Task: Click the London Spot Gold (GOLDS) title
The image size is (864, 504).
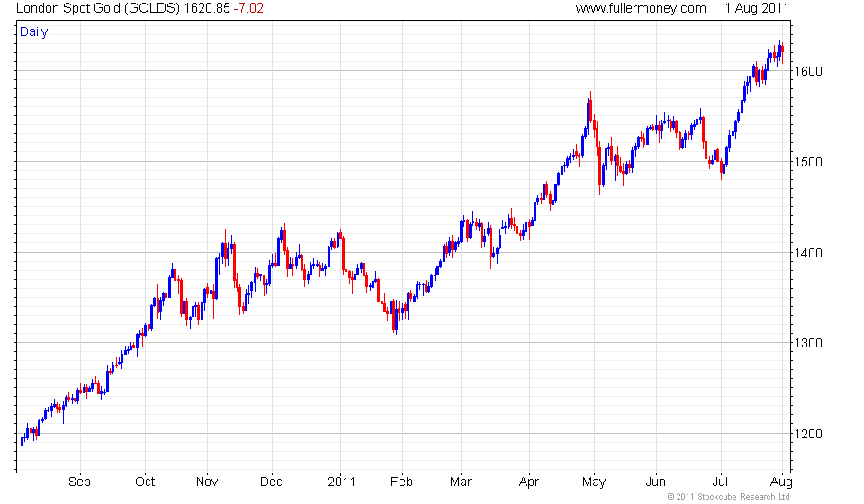Action: point(98,8)
